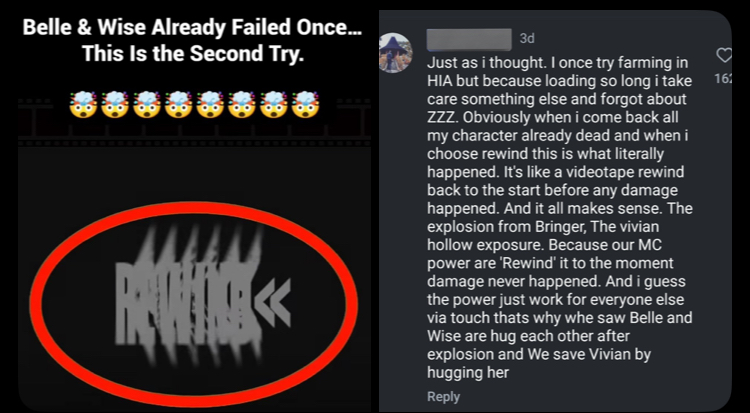Click the rewind double-chevron arrows
The width and height of the screenshot is (750, 413).
click(272, 303)
